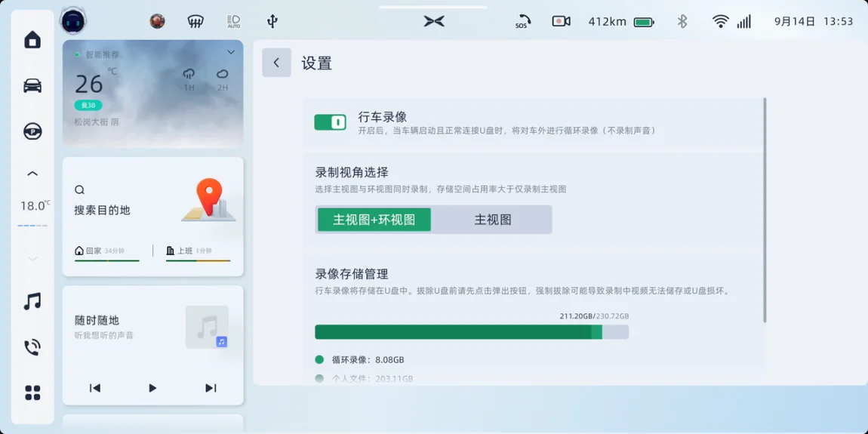Image resolution: width=868 pixels, height=434 pixels.
Task: Expand the weather card dropdown chevron
Action: tap(231, 53)
